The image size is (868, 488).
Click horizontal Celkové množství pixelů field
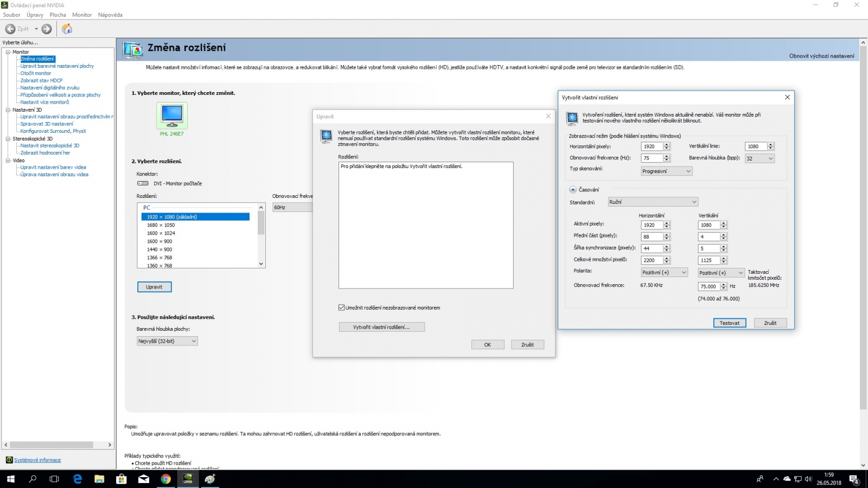tap(652, 260)
